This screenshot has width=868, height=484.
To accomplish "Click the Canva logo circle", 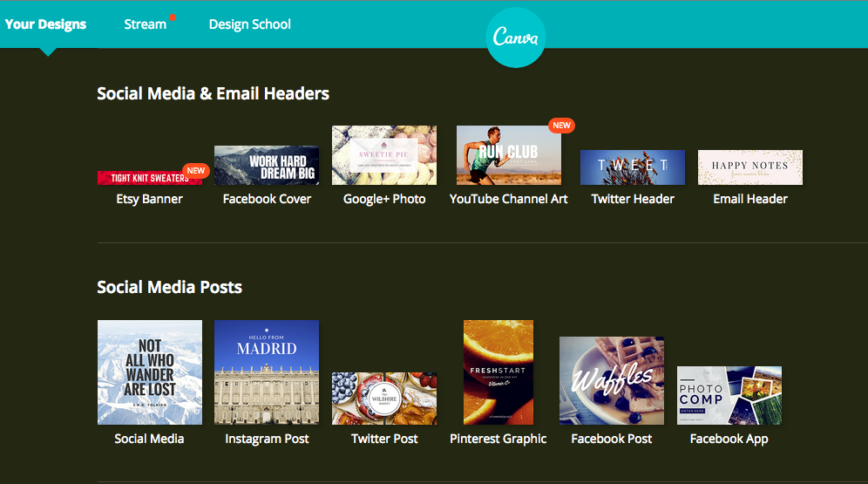I will pyautogui.click(x=516, y=37).
